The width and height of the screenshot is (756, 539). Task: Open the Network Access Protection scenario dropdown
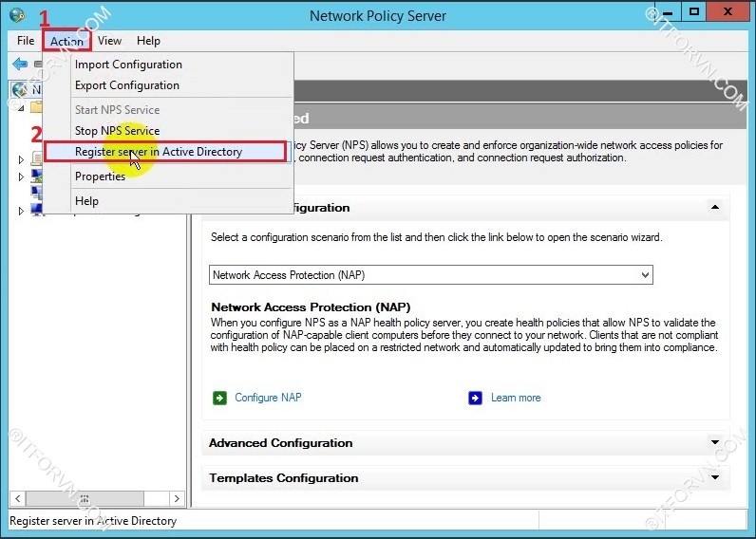click(645, 275)
